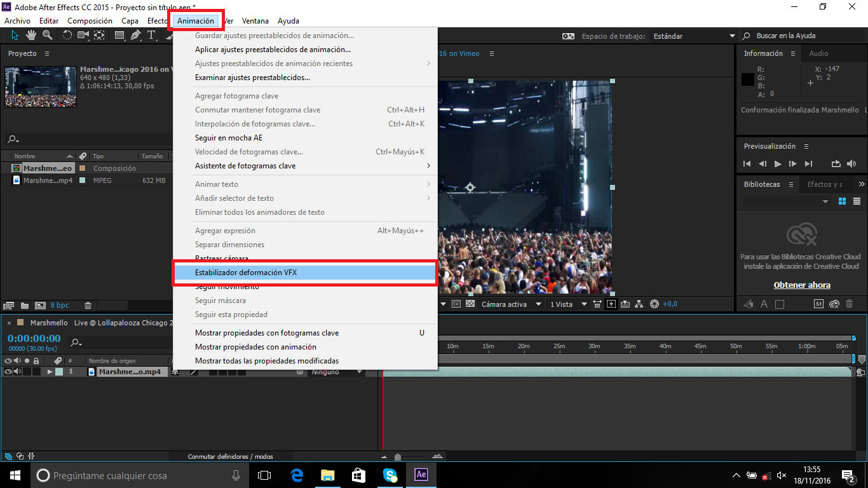Click the layer 1 label color swatch
Viewport: 868px width, 488px height.
pos(59,372)
